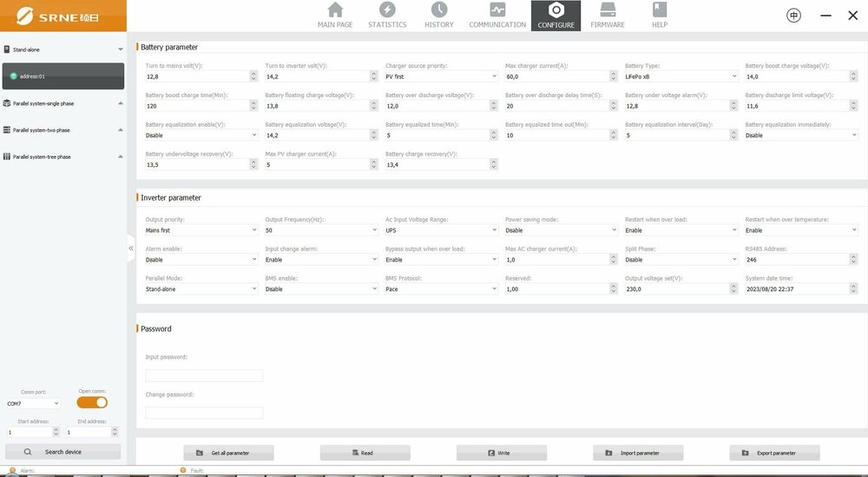Go to the Communication tab
The image size is (868, 477).
tap(497, 16)
